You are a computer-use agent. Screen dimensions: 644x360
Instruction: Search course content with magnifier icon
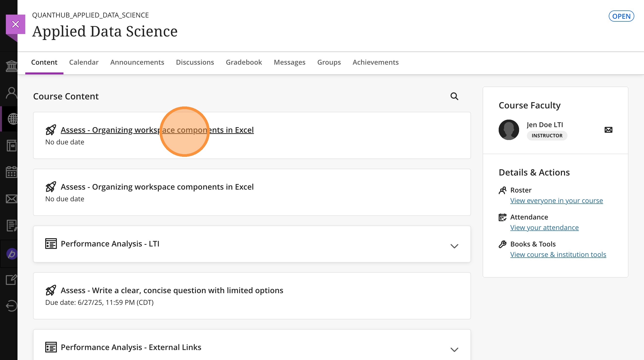click(x=454, y=96)
